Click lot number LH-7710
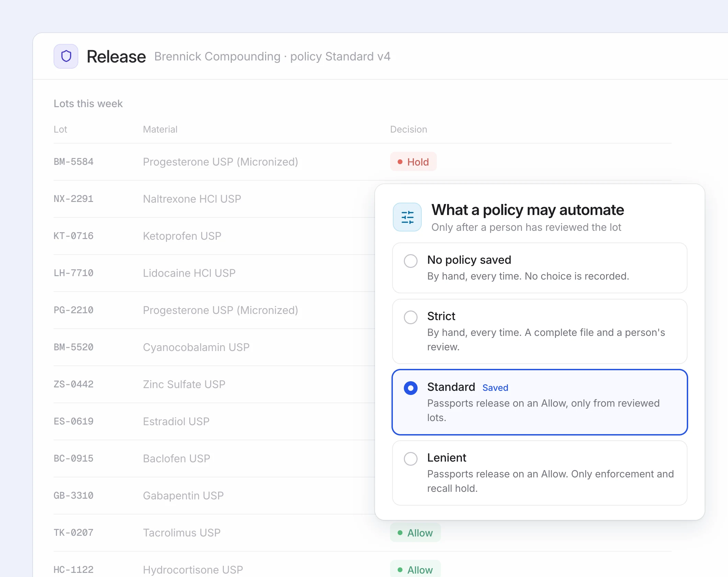 coord(74,273)
